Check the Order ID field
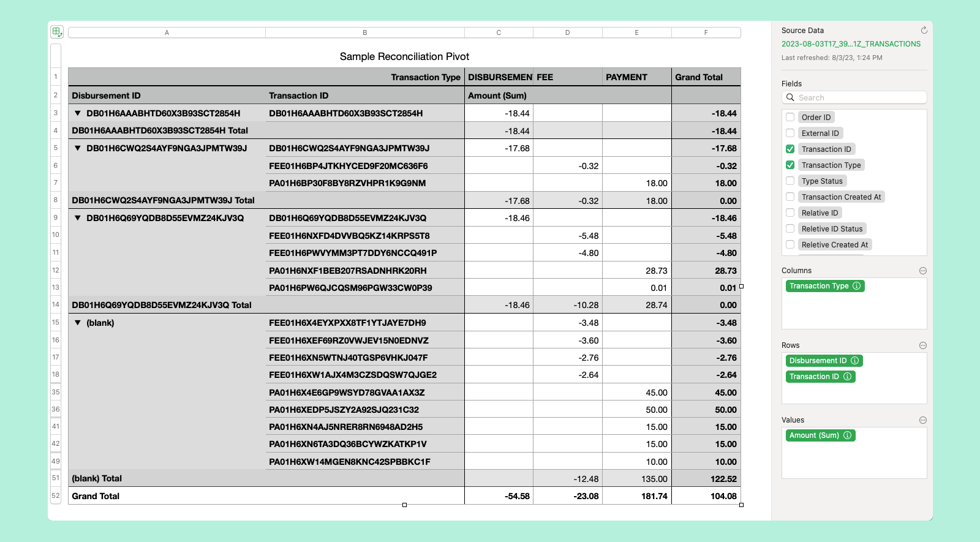Viewport: 980px width, 542px height. coord(790,117)
